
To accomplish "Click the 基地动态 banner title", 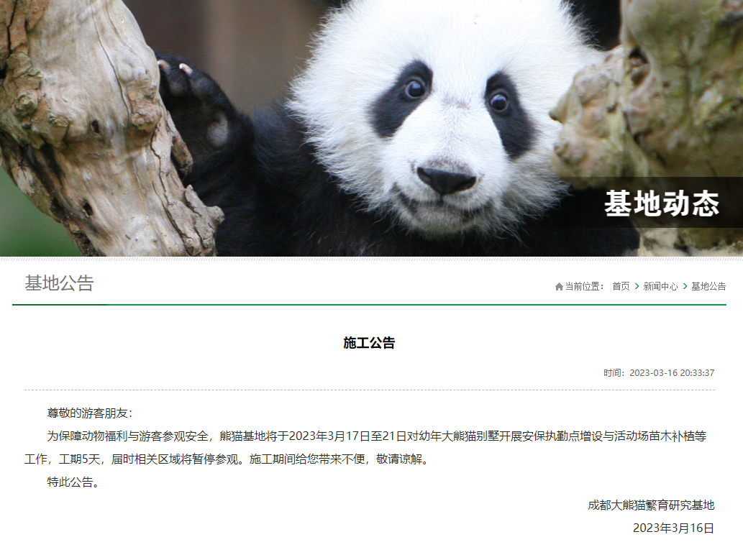I will pos(662,203).
